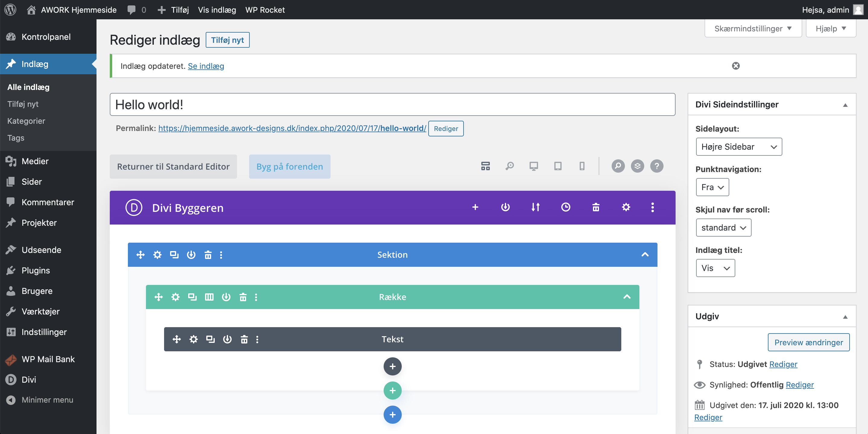The height and width of the screenshot is (434, 868).
Task: Click power icon in Divi Byggeren header
Action: (x=505, y=207)
